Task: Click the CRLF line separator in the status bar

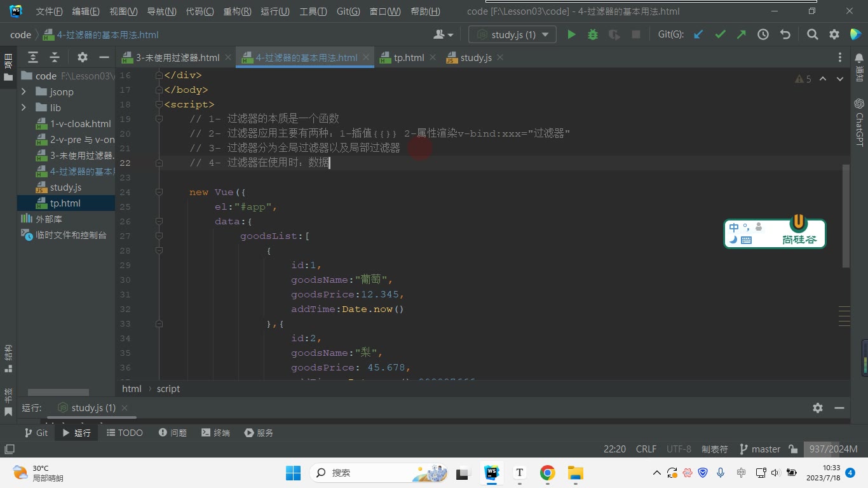Action: tap(646, 449)
